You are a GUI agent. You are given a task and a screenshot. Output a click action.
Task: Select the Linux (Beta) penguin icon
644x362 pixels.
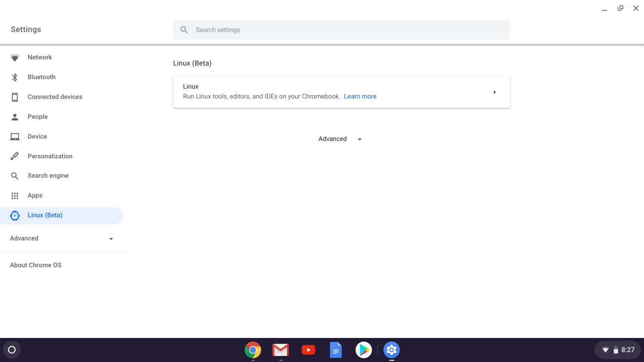(15, 215)
